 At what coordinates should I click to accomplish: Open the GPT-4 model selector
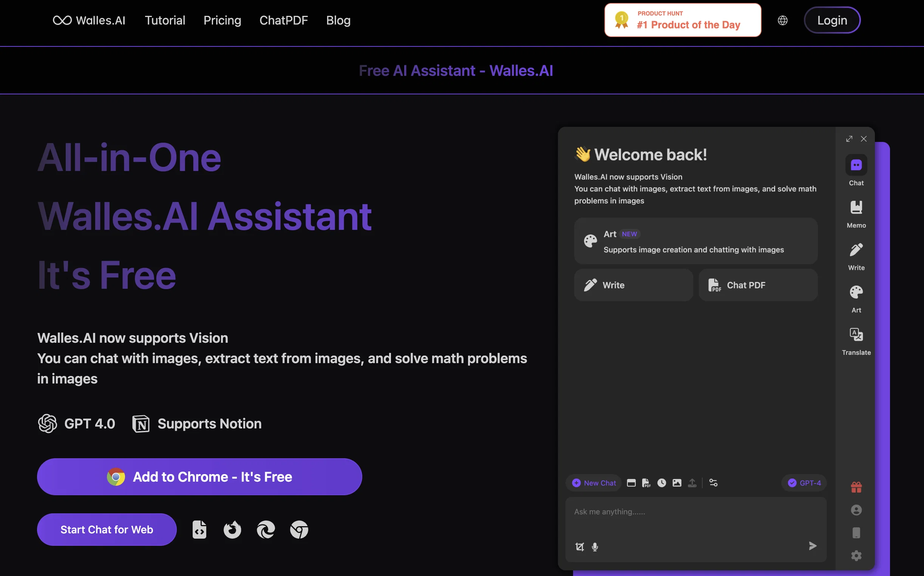[804, 483]
